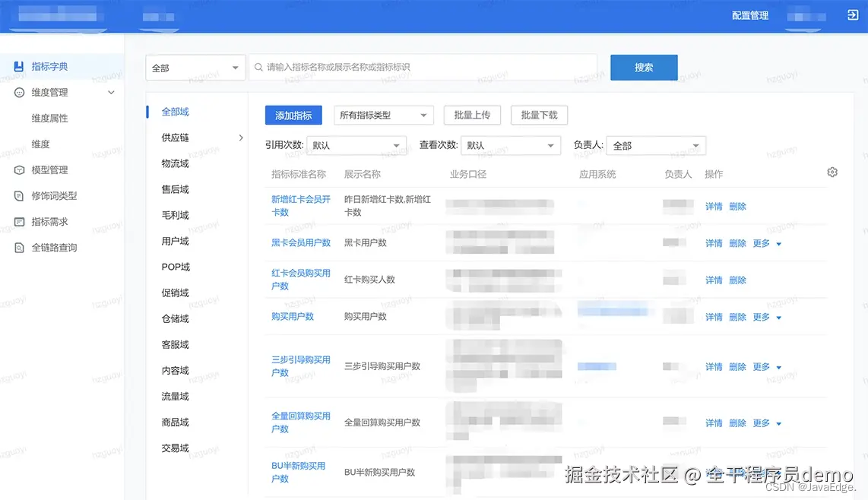The width and height of the screenshot is (868, 500).
Task: Open 更多 menu for 购买用户数 row
Action: 767,317
